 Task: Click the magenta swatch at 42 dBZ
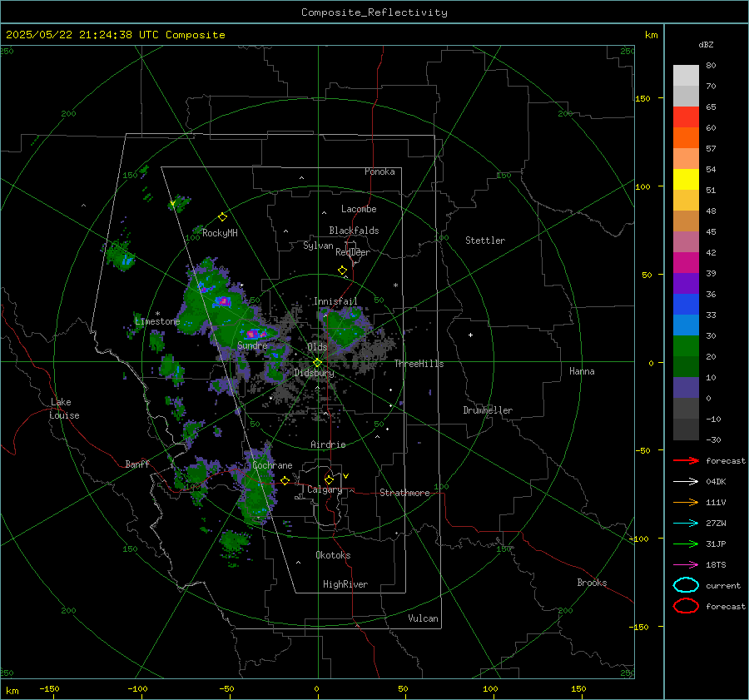686,262
